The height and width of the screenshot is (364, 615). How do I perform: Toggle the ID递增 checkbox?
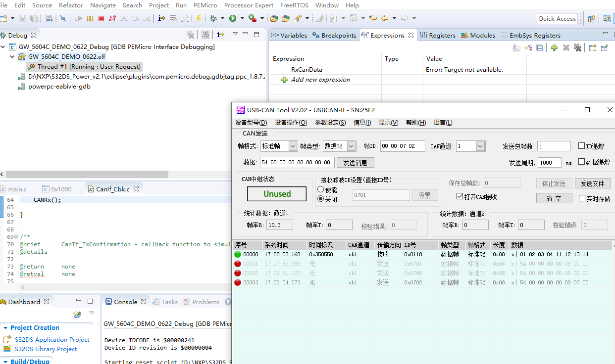click(x=582, y=146)
